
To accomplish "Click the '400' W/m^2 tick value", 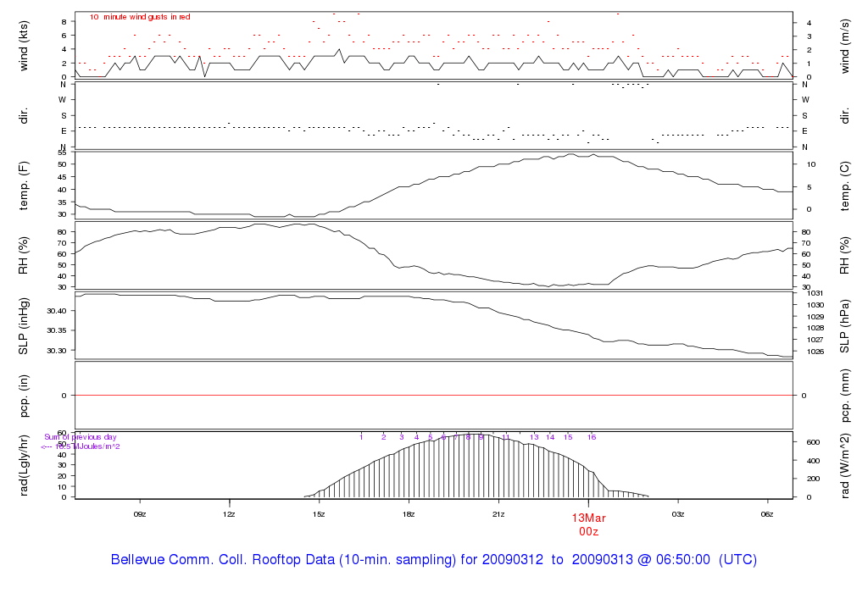I will pyautogui.click(x=813, y=461).
